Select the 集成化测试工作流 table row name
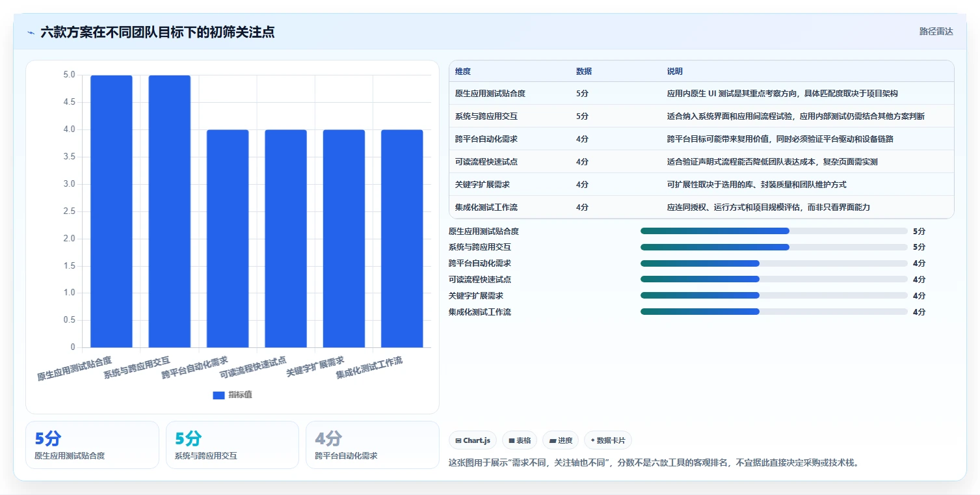Image resolution: width=980 pixels, height=495 pixels. pyautogui.click(x=486, y=207)
